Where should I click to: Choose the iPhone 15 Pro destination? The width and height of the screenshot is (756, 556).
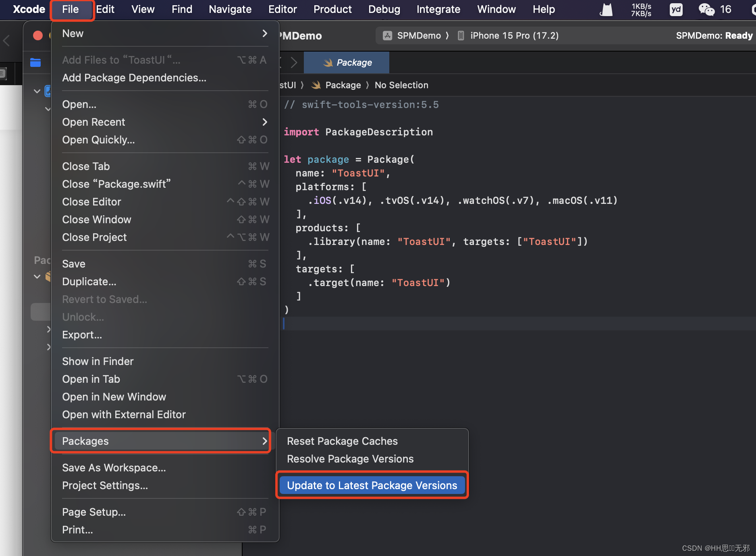509,35
